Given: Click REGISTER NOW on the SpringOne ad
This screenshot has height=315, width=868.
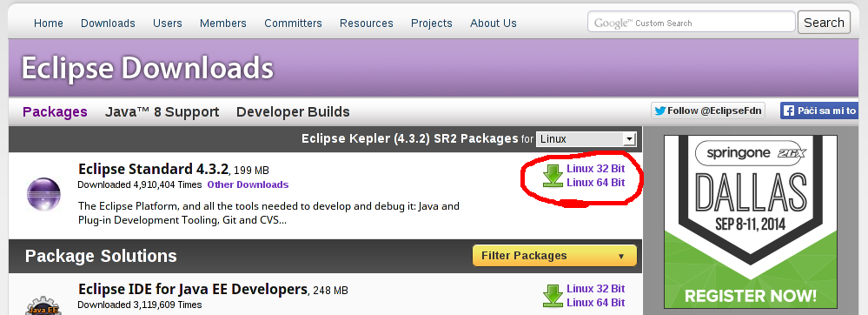Looking at the screenshot, I should click(750, 295).
